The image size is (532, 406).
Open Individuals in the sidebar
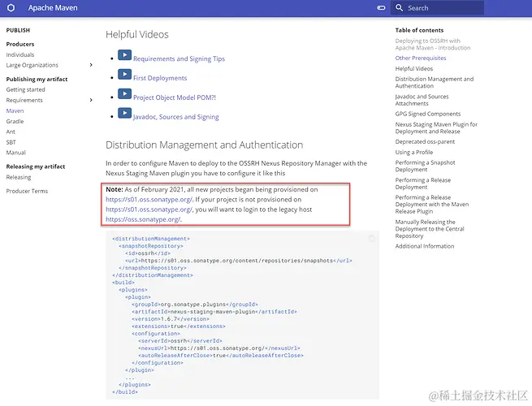[x=20, y=54]
